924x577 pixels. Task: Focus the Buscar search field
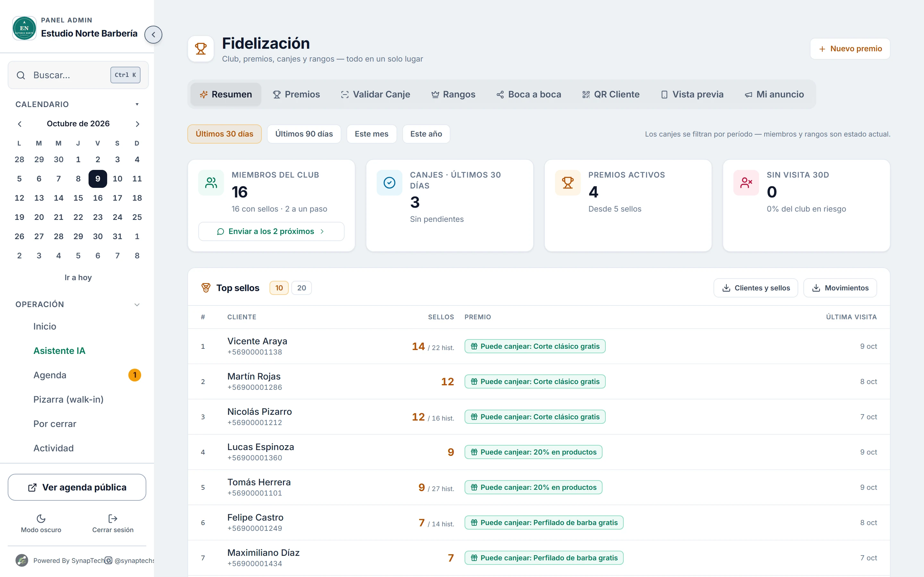coord(78,75)
